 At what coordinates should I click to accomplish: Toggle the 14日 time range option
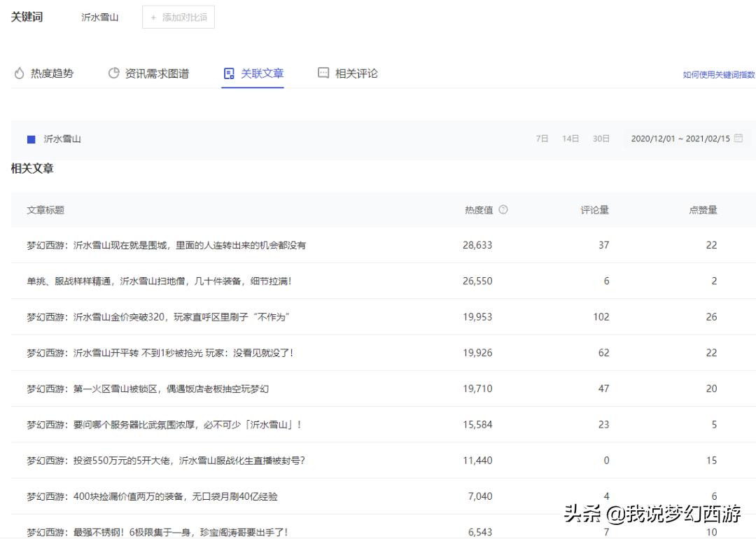point(570,139)
